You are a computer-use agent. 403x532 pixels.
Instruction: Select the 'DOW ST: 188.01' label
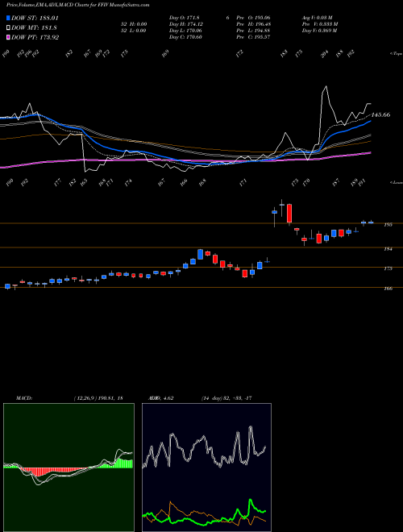(x=35, y=18)
